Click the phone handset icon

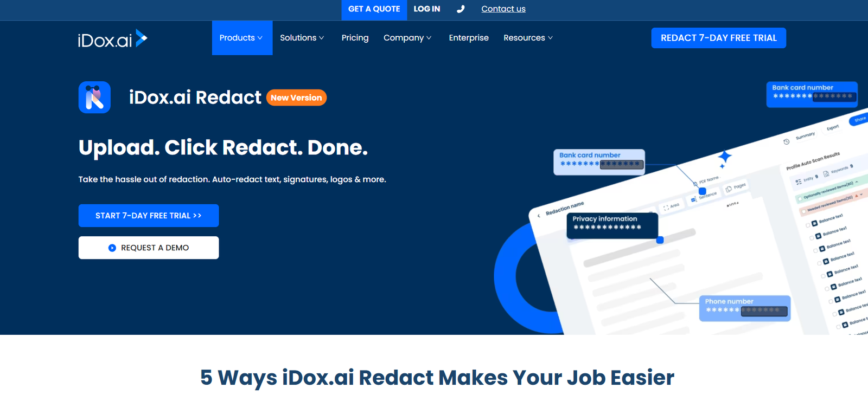tap(461, 9)
